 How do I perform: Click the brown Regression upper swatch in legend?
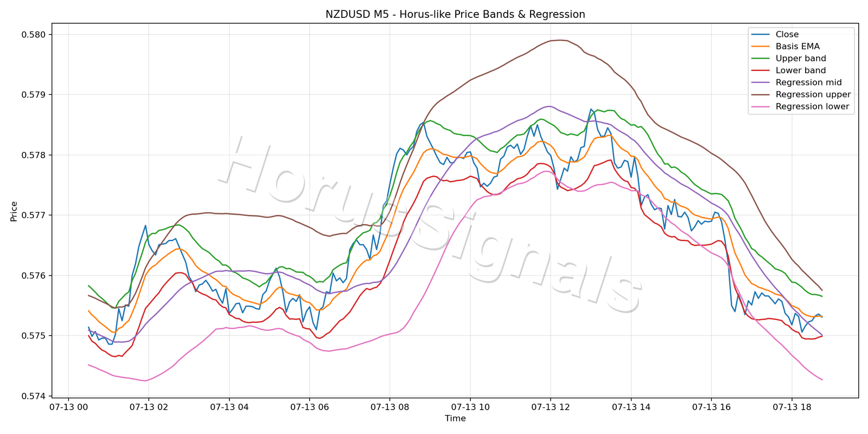(760, 94)
